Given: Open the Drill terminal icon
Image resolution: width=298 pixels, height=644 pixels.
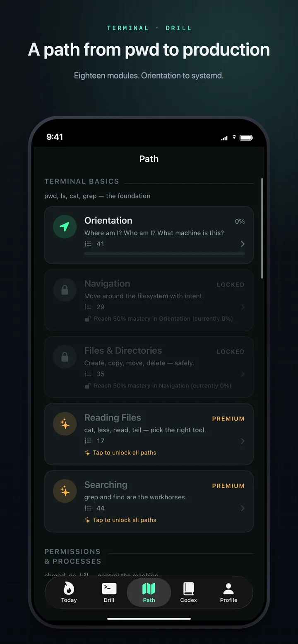Looking at the screenshot, I should tap(109, 589).
